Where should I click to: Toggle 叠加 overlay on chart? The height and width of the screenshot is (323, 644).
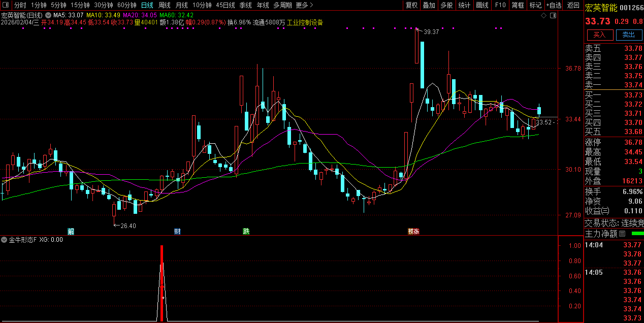pyautogui.click(x=429, y=5)
